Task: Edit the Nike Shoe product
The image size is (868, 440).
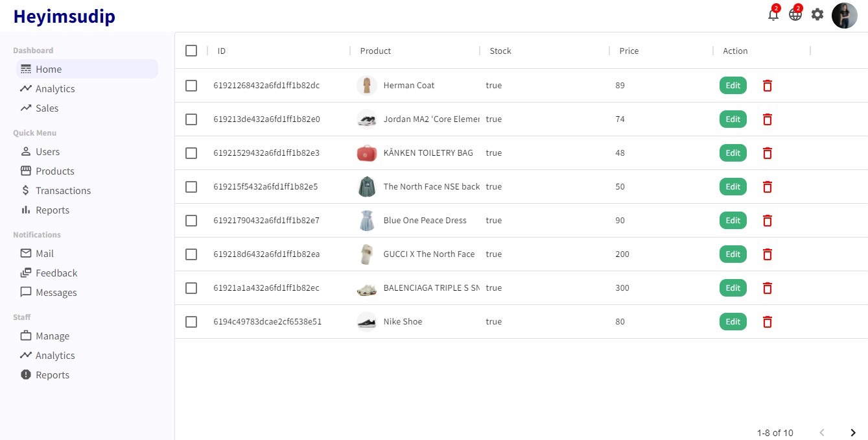Action: pyautogui.click(x=733, y=322)
